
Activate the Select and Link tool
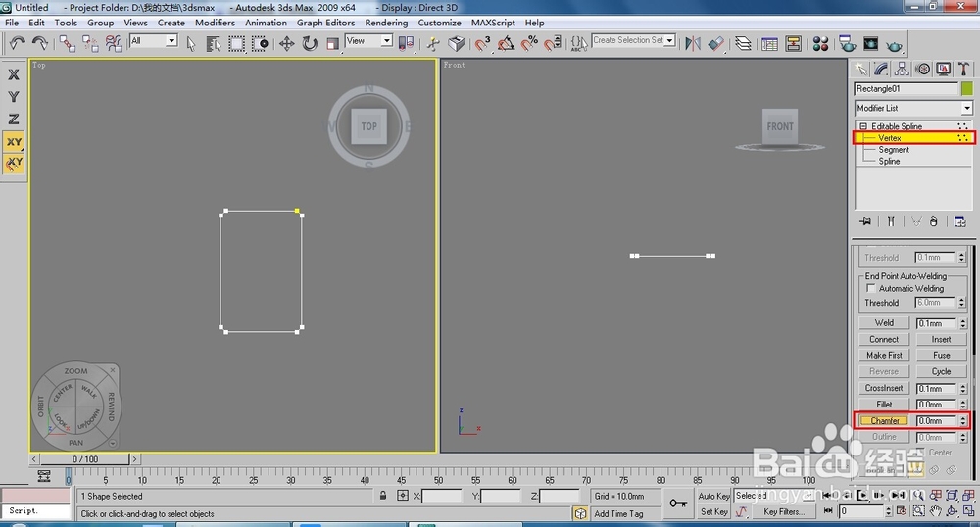pyautogui.click(x=67, y=43)
